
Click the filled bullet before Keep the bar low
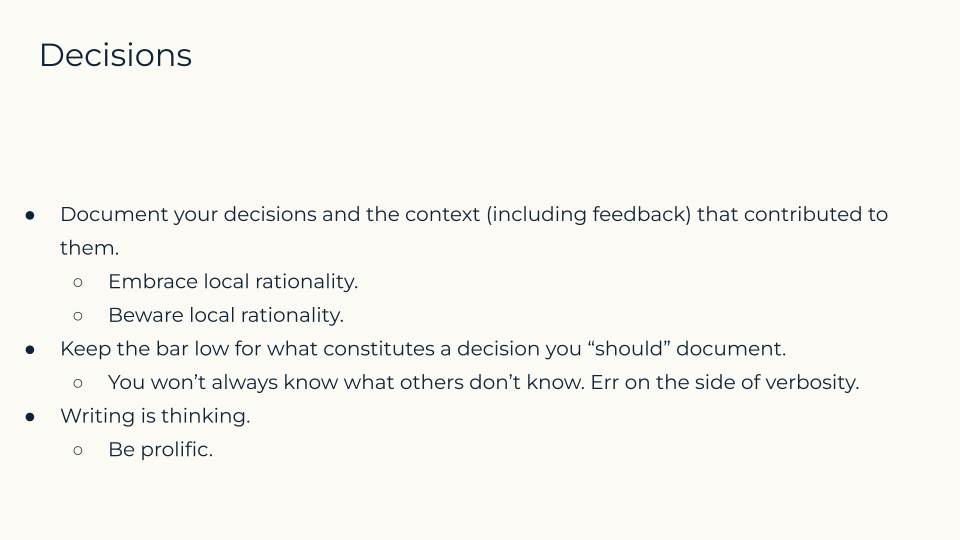point(30,350)
